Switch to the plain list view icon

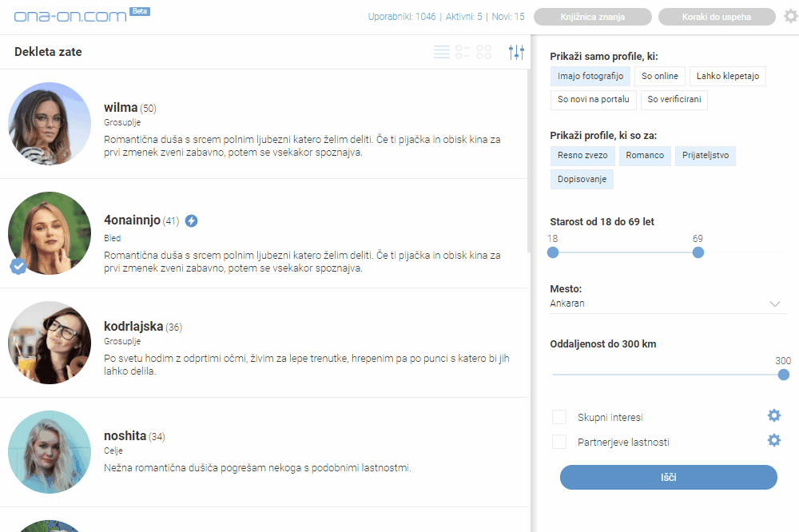point(442,52)
